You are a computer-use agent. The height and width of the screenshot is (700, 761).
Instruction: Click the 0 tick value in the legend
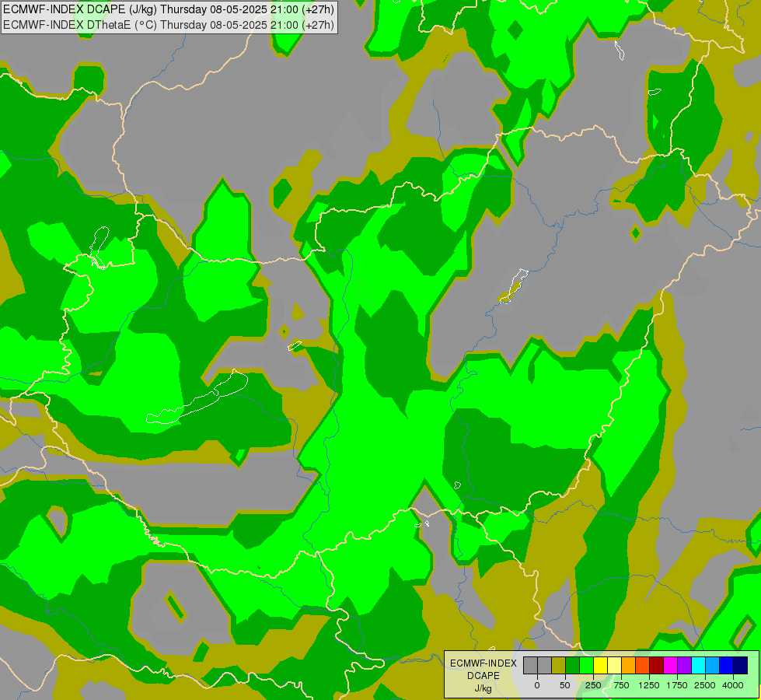tap(537, 685)
